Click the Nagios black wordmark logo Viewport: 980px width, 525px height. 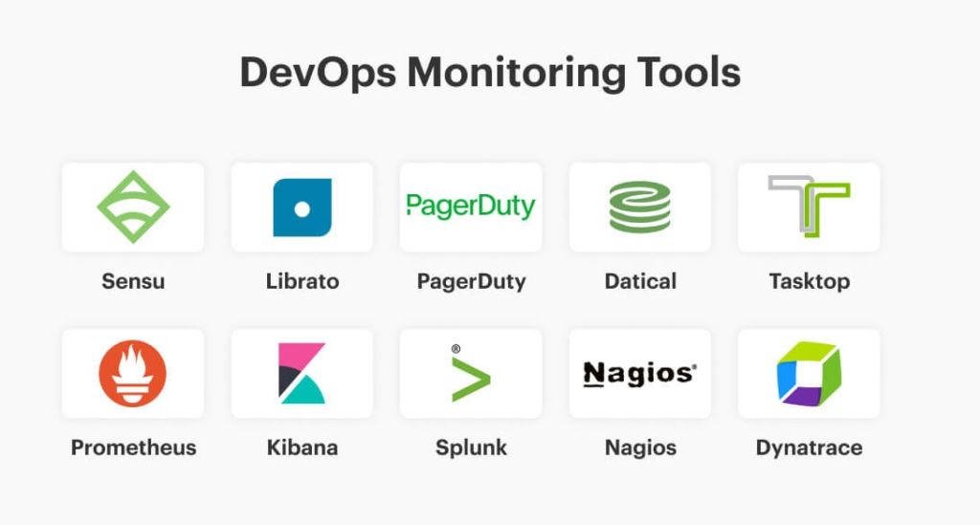(639, 373)
